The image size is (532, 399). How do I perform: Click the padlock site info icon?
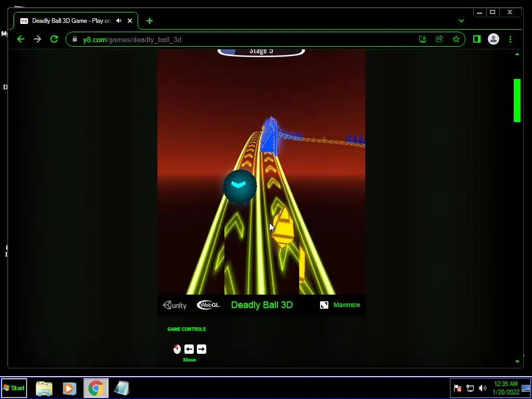pyautogui.click(x=75, y=39)
